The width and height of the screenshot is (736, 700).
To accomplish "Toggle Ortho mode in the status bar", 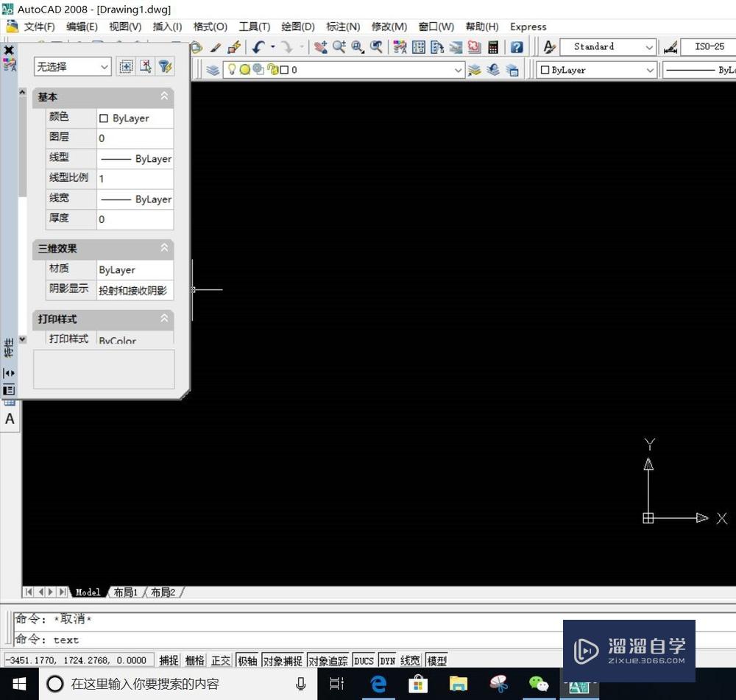I will [220, 660].
